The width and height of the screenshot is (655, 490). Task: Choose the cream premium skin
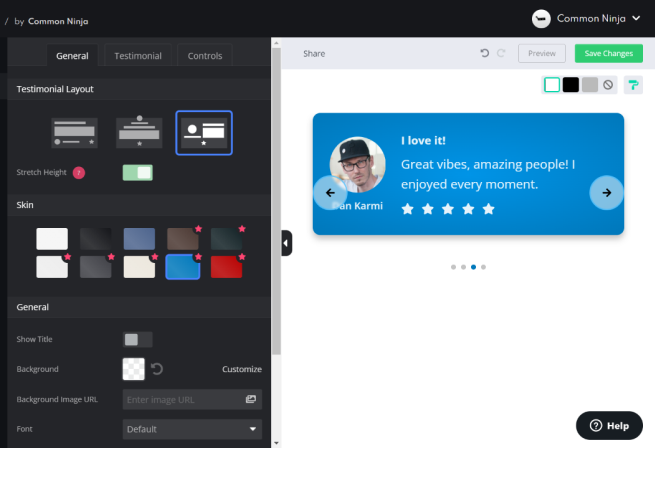(x=139, y=267)
